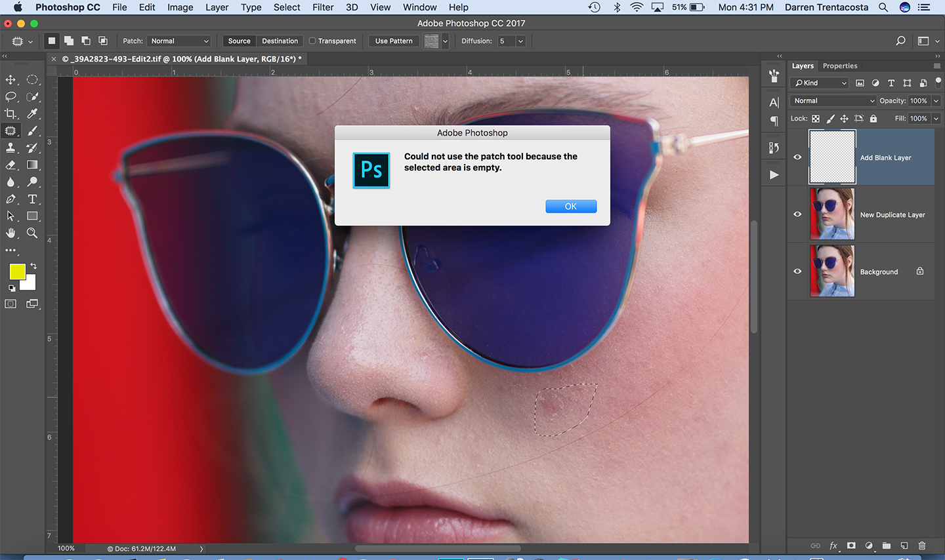Hide the Add Blank Layer layer

coord(797,157)
